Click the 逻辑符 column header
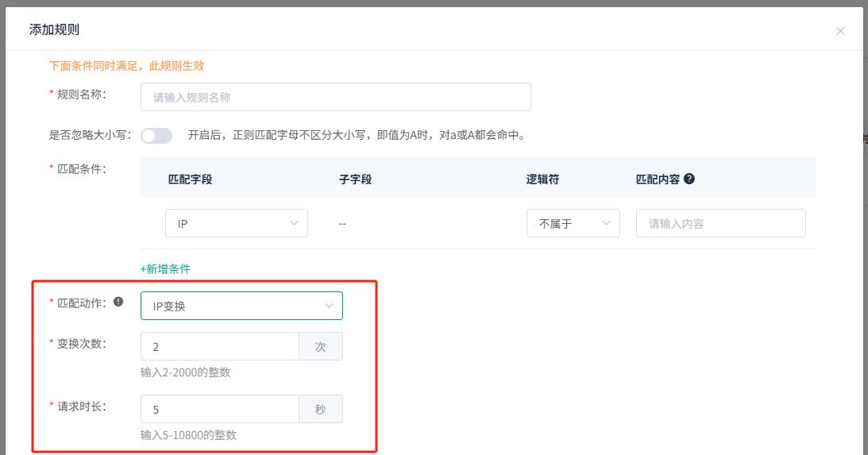868x455 pixels. (542, 179)
